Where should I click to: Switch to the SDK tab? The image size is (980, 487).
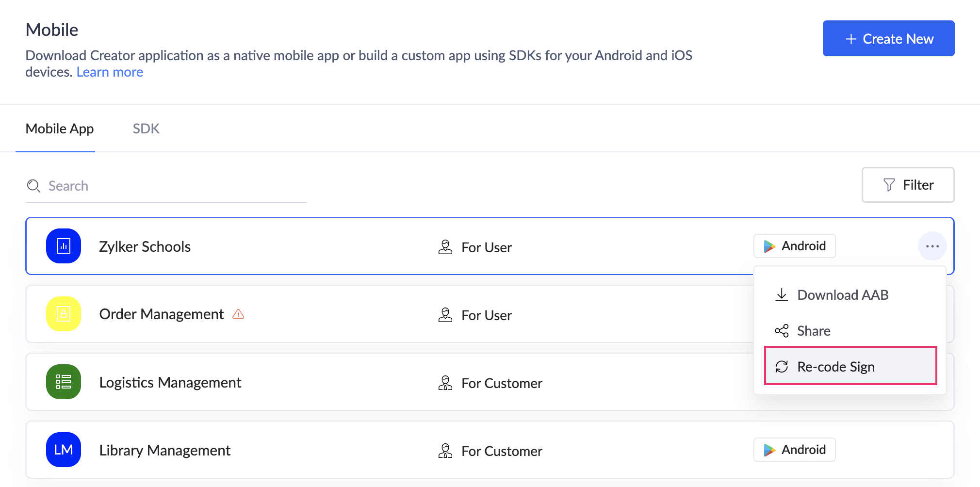pyautogui.click(x=146, y=129)
